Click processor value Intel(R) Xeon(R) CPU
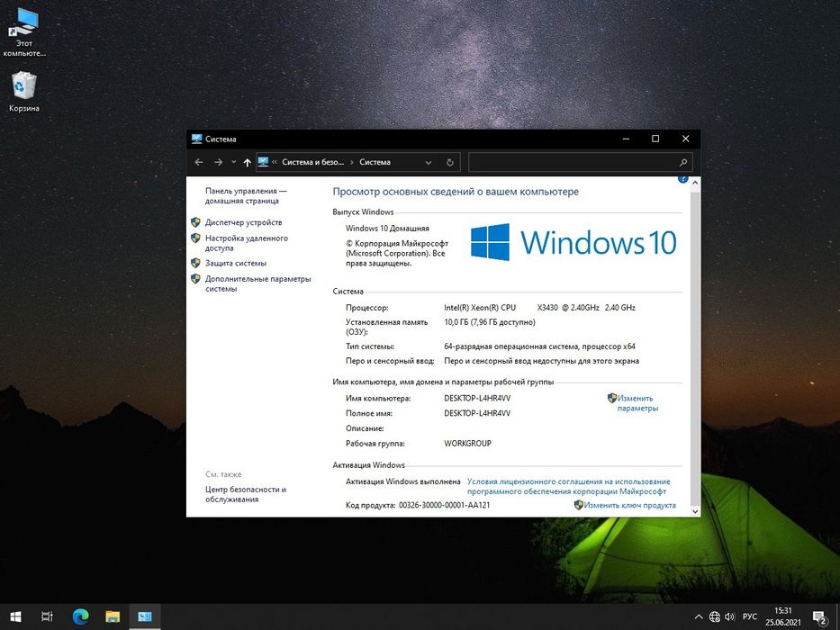 coord(480,308)
